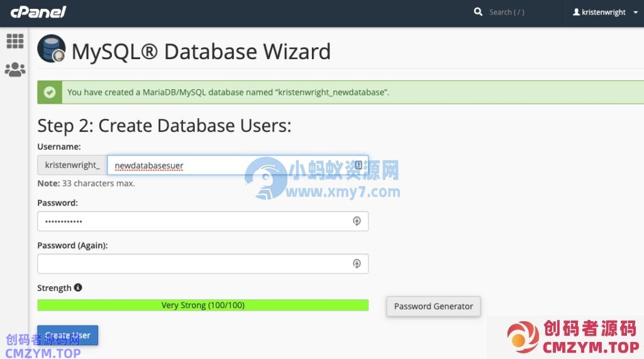The width and height of the screenshot is (644, 359).
Task: Open the apps grid in sidebar
Action: pyautogui.click(x=14, y=41)
